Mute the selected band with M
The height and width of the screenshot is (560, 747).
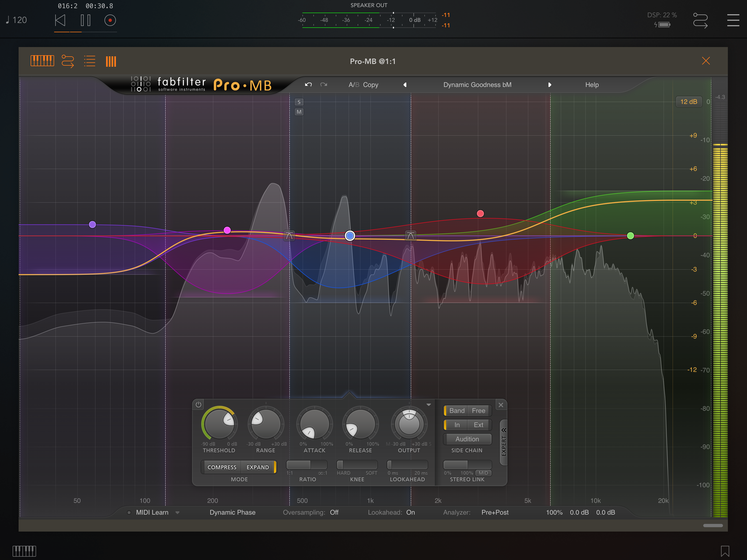coord(299,112)
